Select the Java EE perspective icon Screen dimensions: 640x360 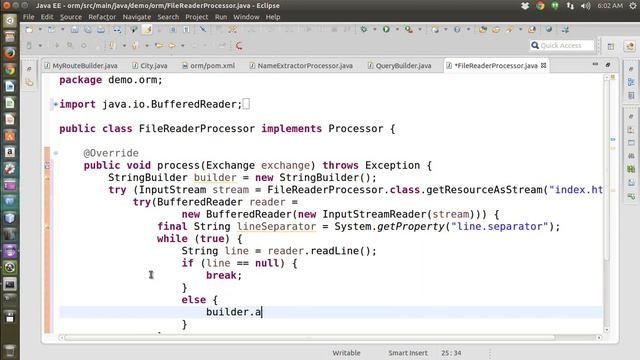[629, 46]
